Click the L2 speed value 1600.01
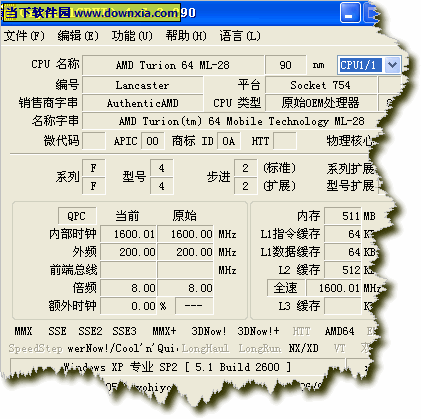 (334, 288)
